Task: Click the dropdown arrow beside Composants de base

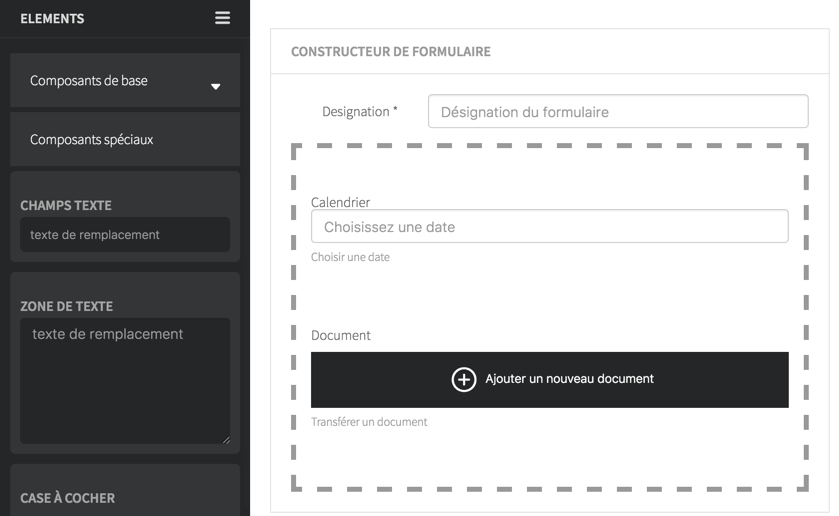Action: click(216, 86)
